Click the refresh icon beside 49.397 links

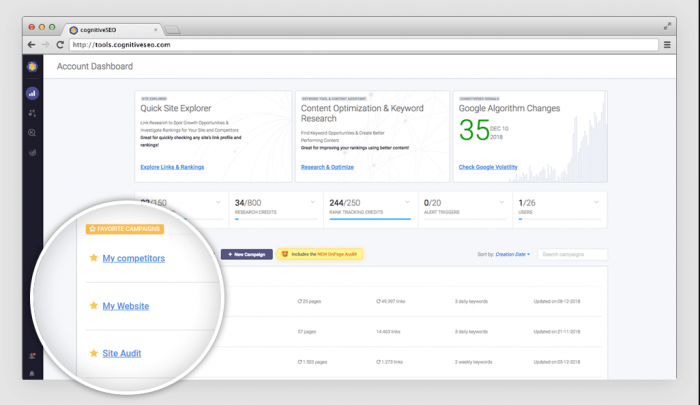click(x=378, y=301)
